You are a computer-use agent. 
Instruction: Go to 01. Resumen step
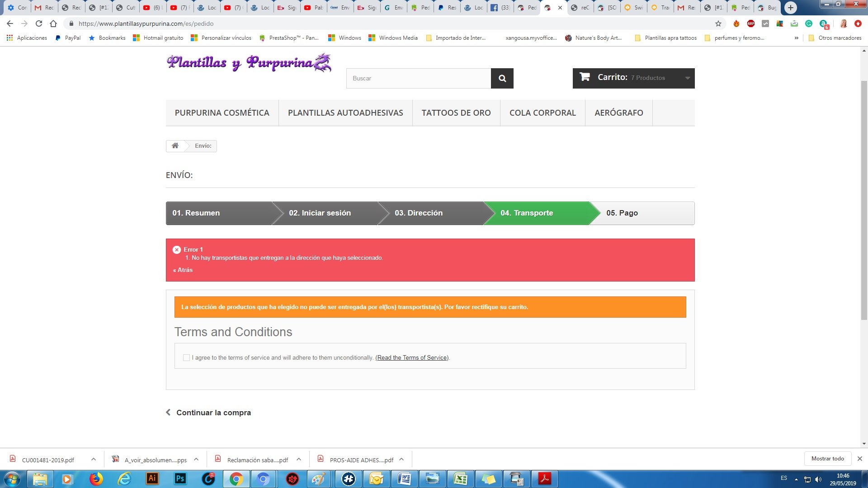click(x=196, y=213)
